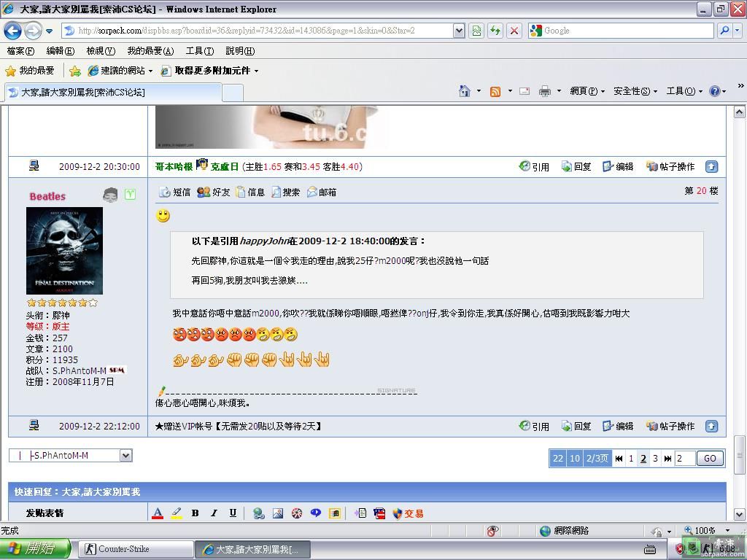Click the font color A icon

pos(158,513)
